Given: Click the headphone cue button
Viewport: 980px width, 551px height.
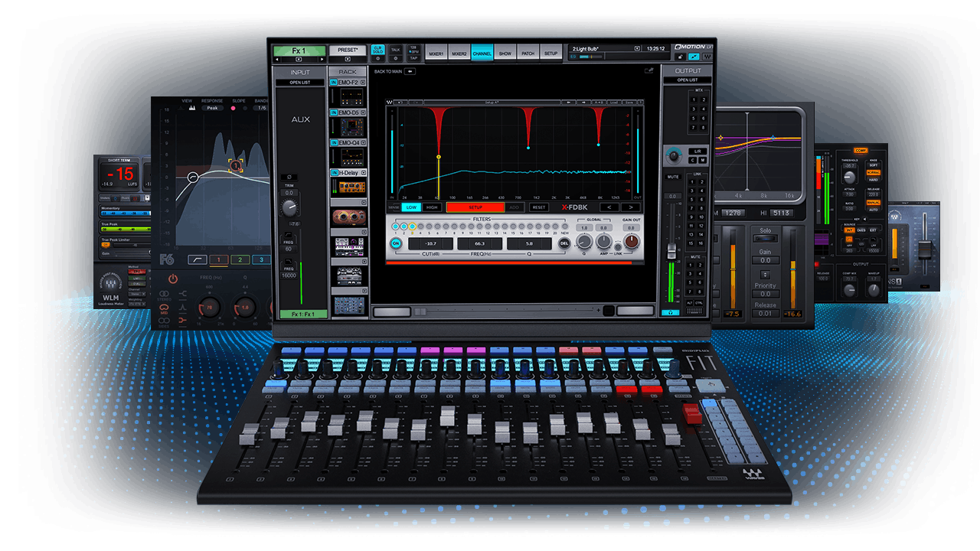Looking at the screenshot, I should pos(671,312).
